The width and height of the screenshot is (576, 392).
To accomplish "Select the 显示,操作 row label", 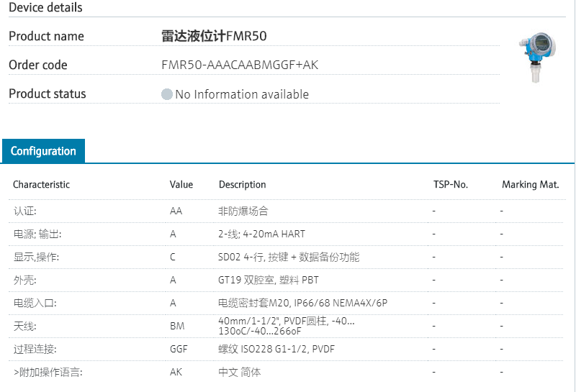I will tap(36, 257).
